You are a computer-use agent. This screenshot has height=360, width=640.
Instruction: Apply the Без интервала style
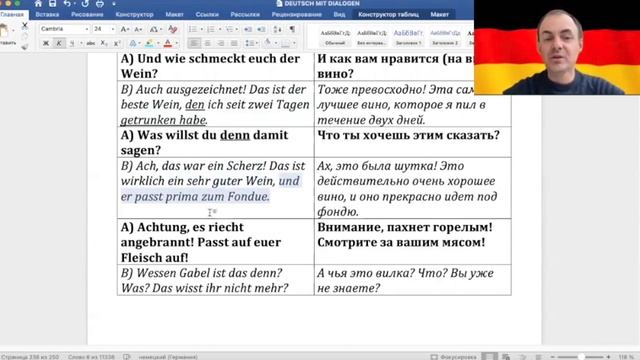pyautogui.click(x=371, y=37)
